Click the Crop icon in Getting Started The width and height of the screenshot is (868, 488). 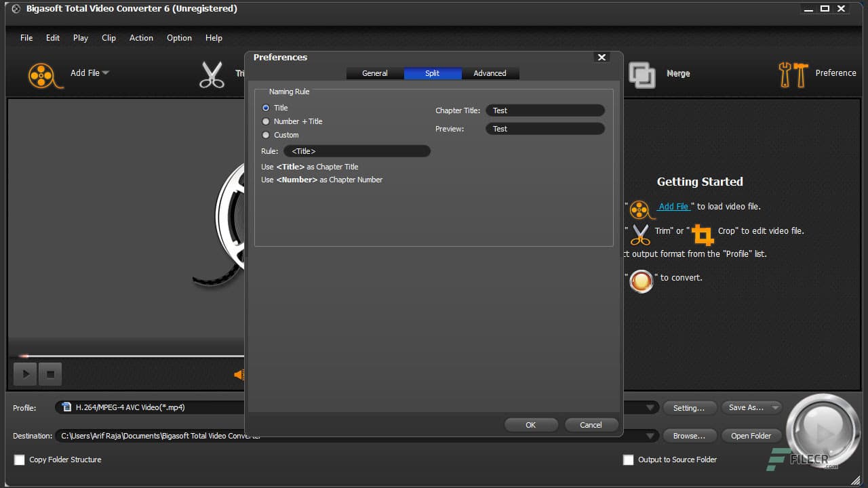point(703,234)
